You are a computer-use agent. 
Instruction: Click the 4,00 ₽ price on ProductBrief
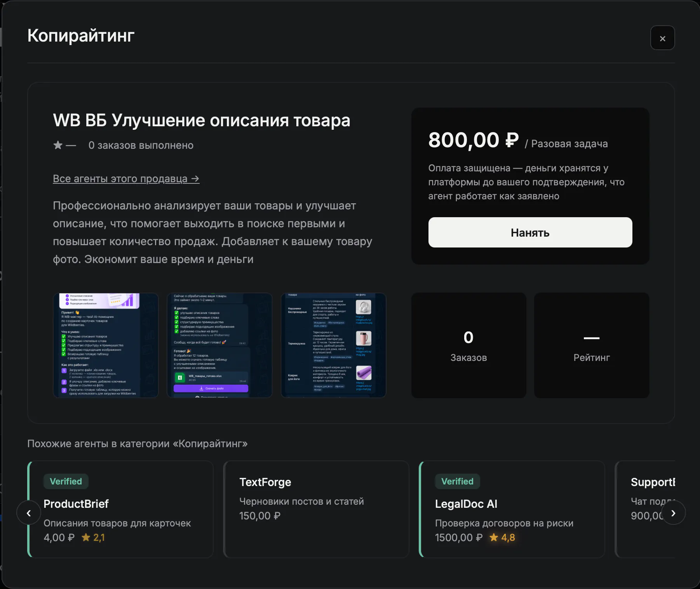pos(59,538)
